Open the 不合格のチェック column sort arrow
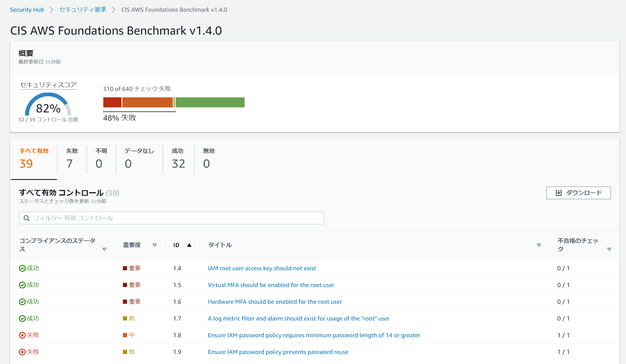This screenshot has height=364, width=626. (609, 249)
